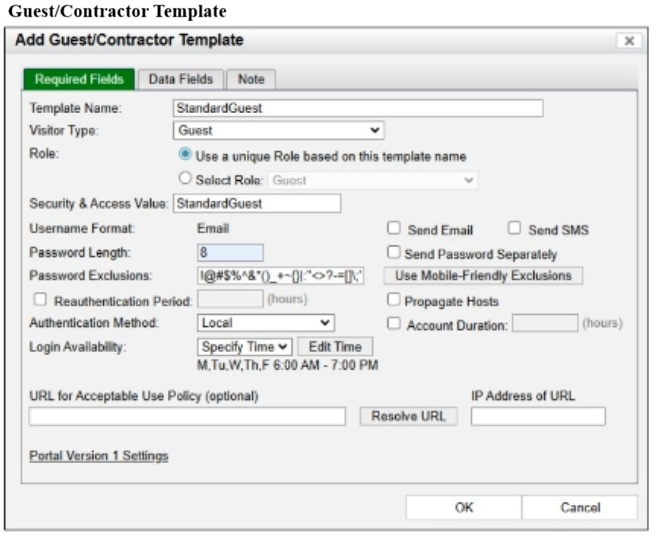Select the Required Fields tab
The width and height of the screenshot is (653, 535).
[79, 79]
